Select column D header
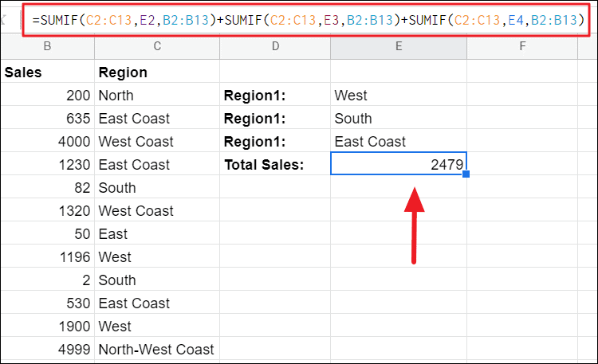 [275, 46]
